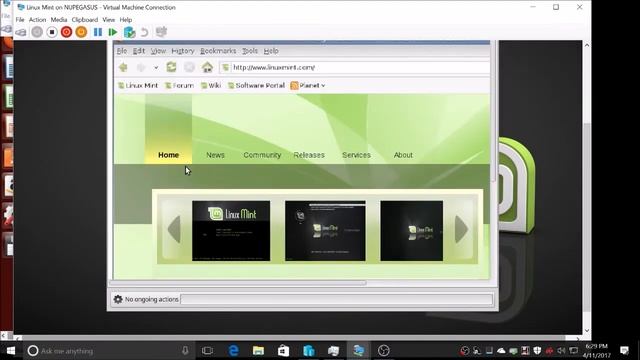The width and height of the screenshot is (640, 360).
Task: Click the Ctrl+Alt+Del toolbar icon
Action: click(x=21, y=32)
